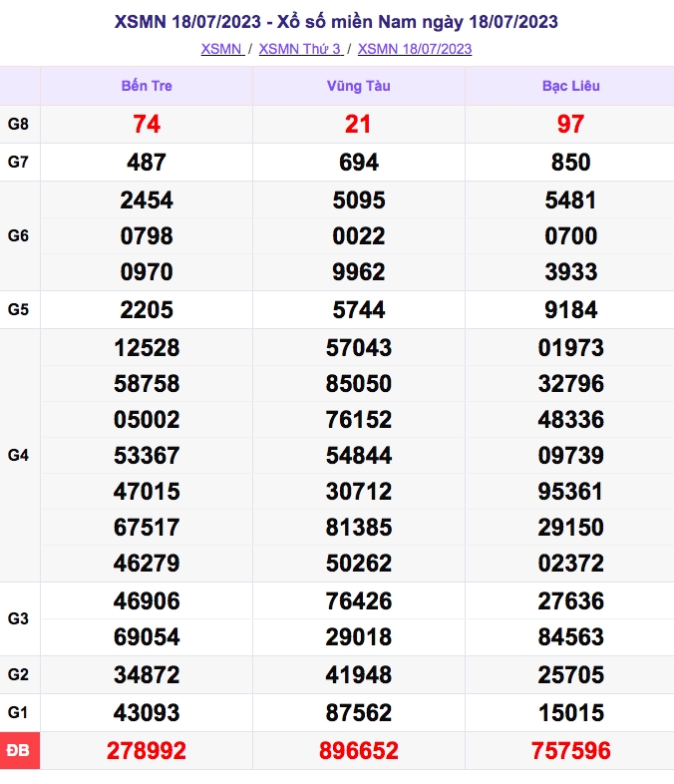Click the G6 number 0798
The width and height of the screenshot is (674, 784).
tap(147, 236)
